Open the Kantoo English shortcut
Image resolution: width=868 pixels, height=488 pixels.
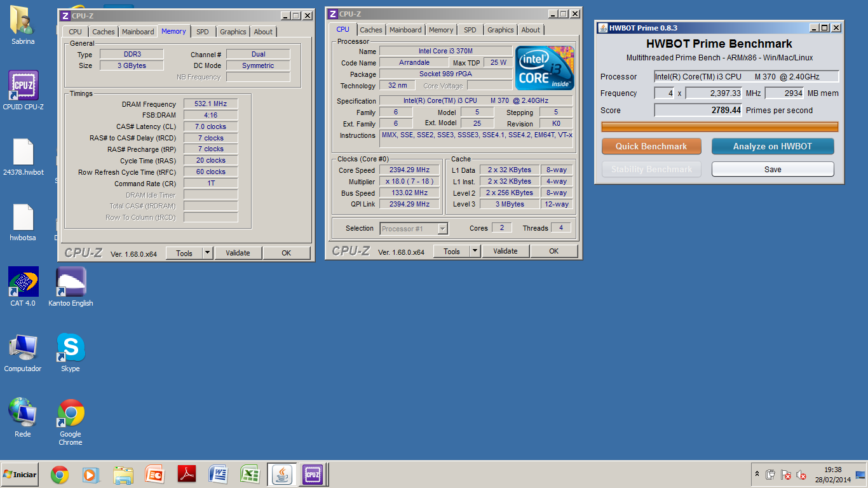point(71,287)
